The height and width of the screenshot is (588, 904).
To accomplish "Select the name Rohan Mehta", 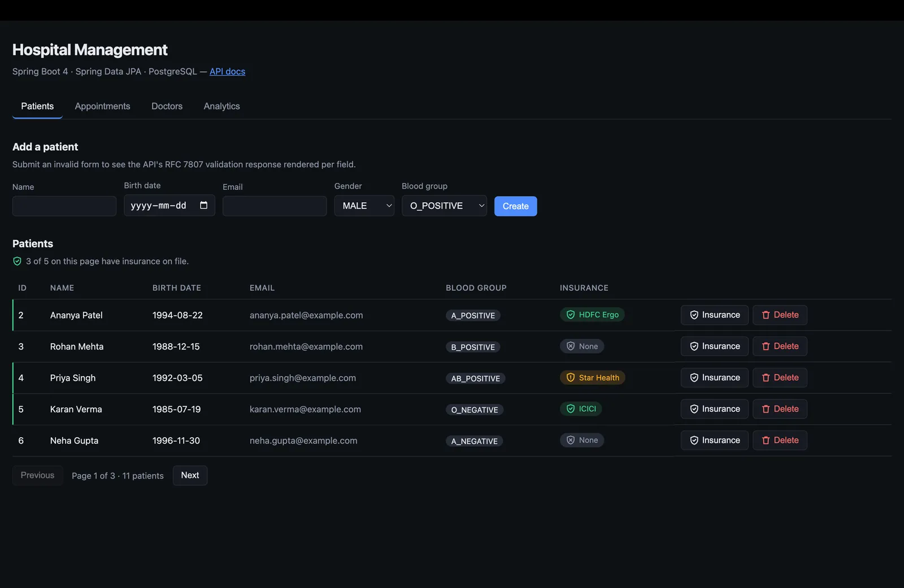I will click(x=77, y=346).
